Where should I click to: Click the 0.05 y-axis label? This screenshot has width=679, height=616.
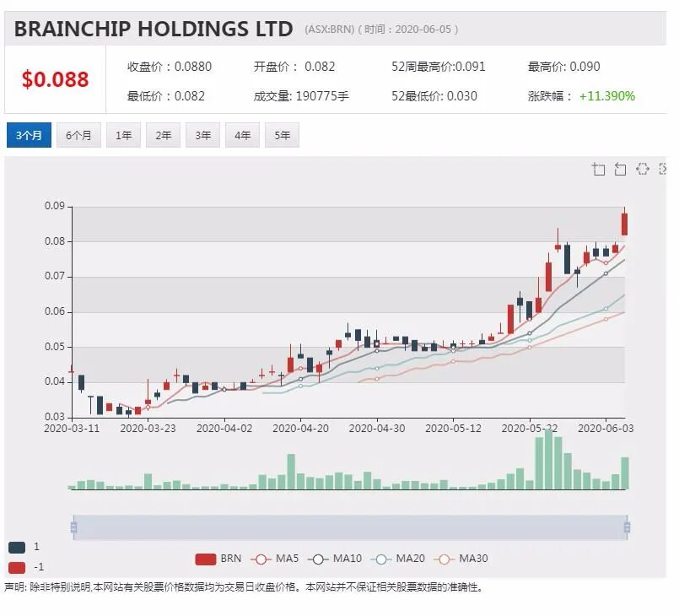(55, 347)
